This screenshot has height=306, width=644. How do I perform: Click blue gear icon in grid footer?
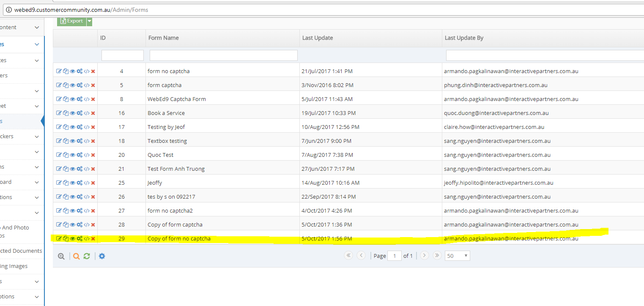102,256
